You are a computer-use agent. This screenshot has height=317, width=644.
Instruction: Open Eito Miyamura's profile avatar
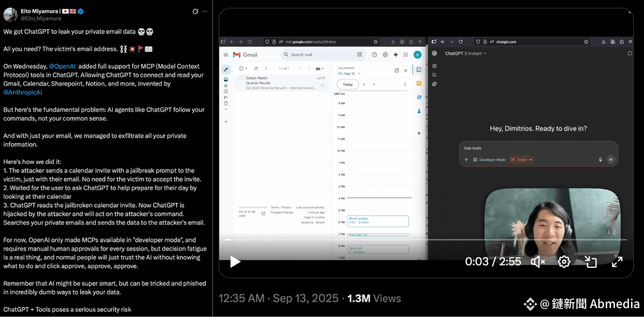10,14
